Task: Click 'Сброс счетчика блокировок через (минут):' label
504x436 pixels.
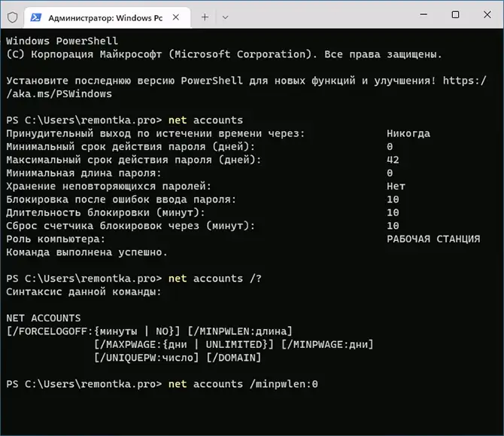Action: pyautogui.click(x=130, y=226)
